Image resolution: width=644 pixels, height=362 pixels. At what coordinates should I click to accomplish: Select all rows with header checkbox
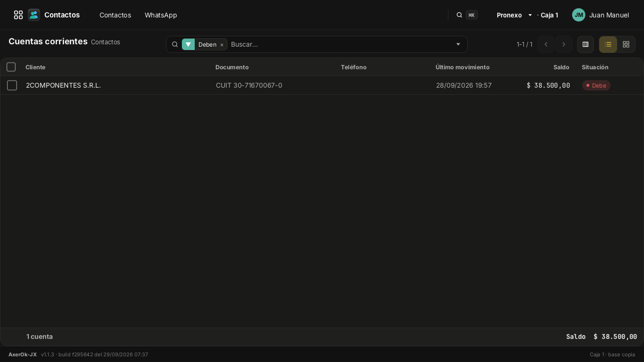point(11,67)
